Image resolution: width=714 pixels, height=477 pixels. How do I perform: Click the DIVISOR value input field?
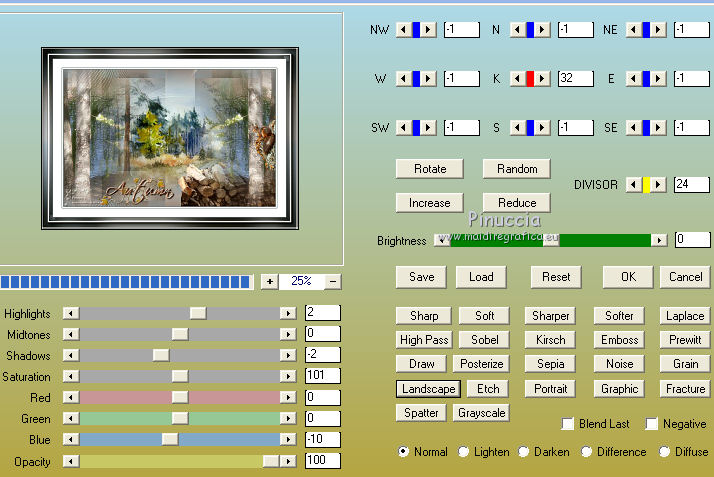(692, 184)
